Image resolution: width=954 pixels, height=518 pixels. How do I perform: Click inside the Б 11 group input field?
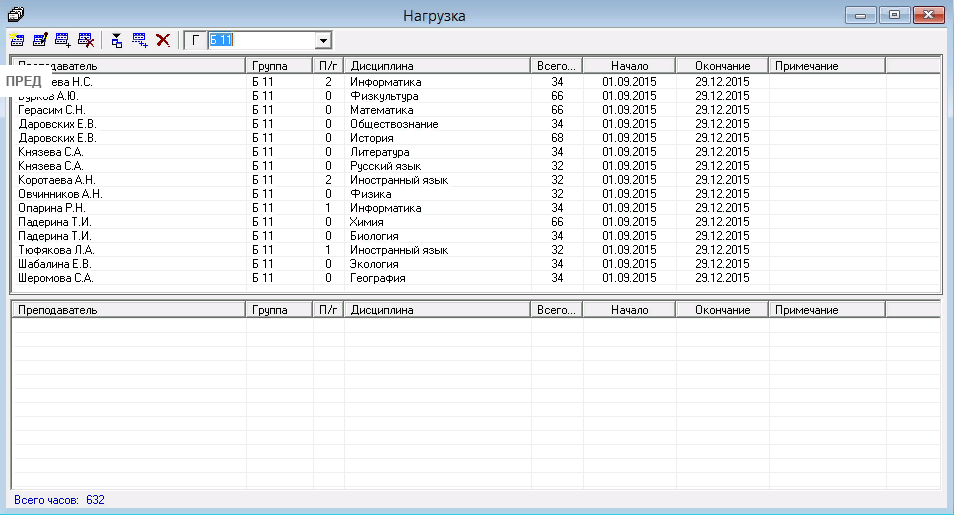260,40
